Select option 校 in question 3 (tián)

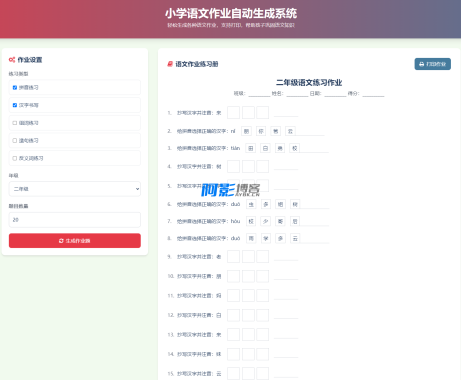[295, 148]
